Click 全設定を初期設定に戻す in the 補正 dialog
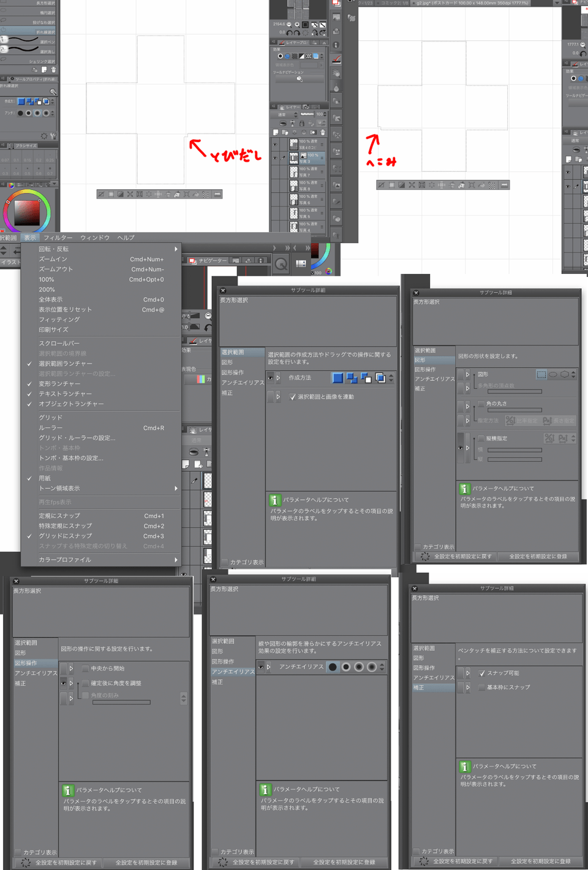This screenshot has height=870, width=588. coord(462,861)
